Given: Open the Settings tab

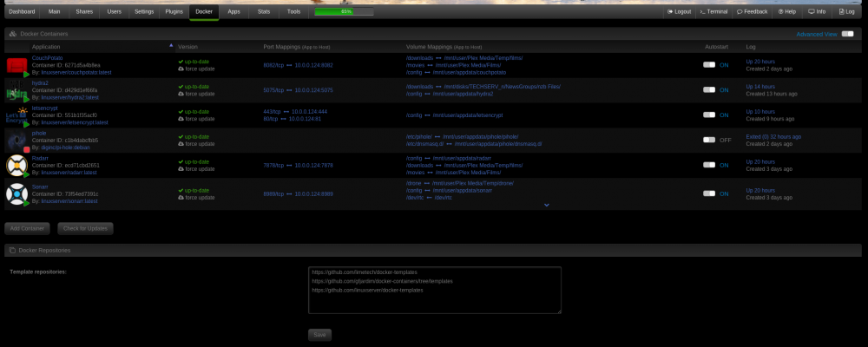Looking at the screenshot, I should click(x=144, y=11).
